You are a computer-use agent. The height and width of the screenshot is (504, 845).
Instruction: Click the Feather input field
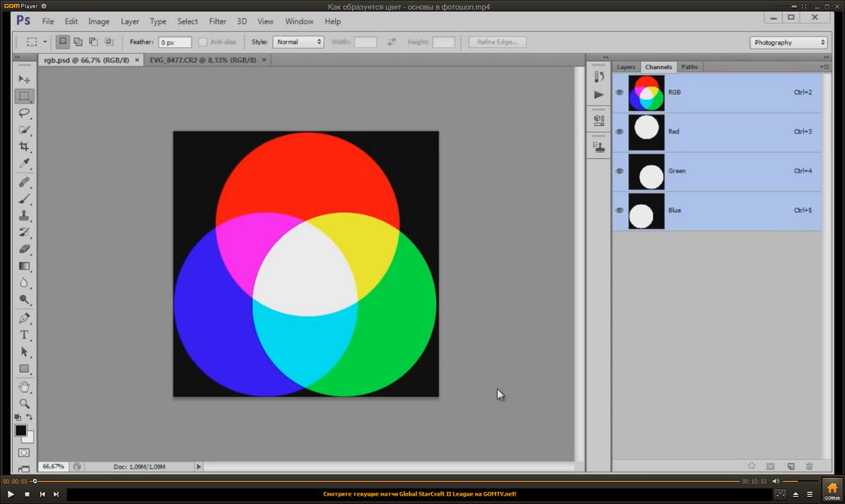174,42
